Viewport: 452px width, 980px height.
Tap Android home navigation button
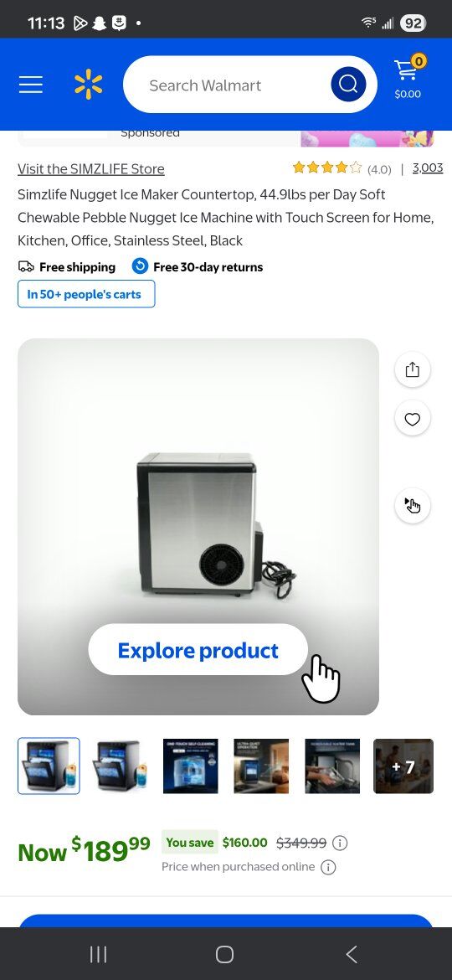[x=225, y=954]
